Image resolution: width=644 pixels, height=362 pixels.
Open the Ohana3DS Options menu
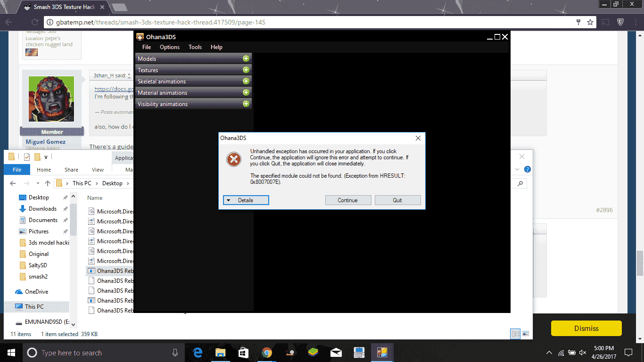pos(170,47)
